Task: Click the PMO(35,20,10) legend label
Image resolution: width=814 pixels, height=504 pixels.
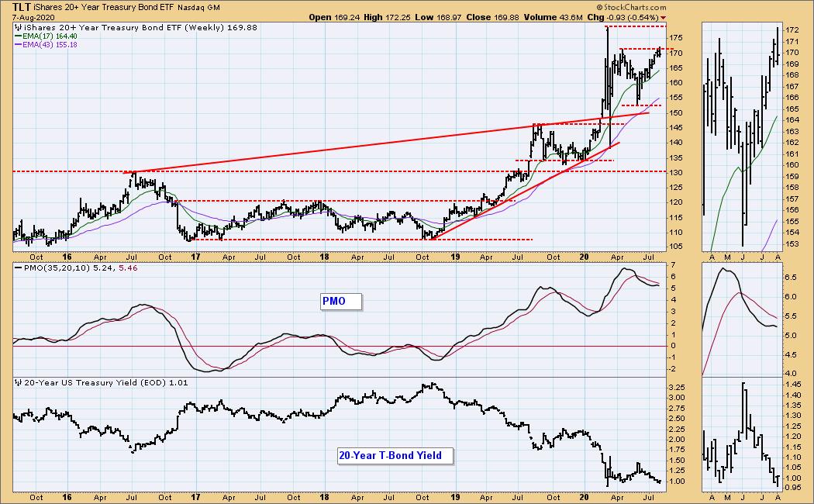Action: 57,268
